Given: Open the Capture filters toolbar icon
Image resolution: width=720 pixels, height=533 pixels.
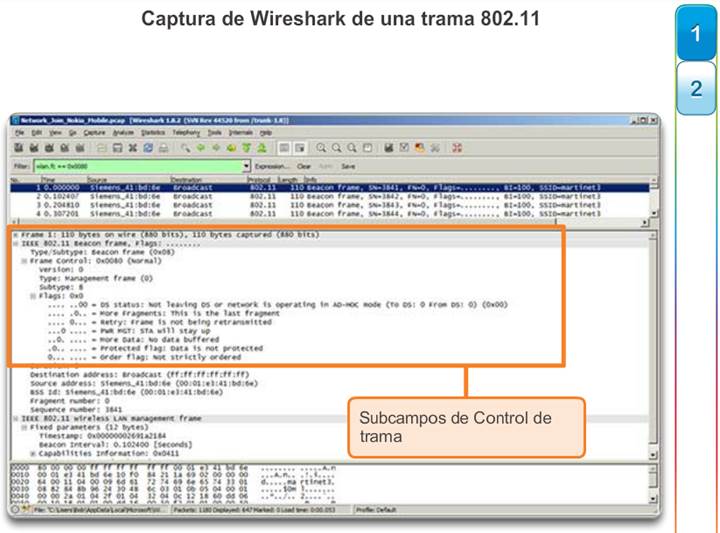Looking at the screenshot, I should point(389,148).
